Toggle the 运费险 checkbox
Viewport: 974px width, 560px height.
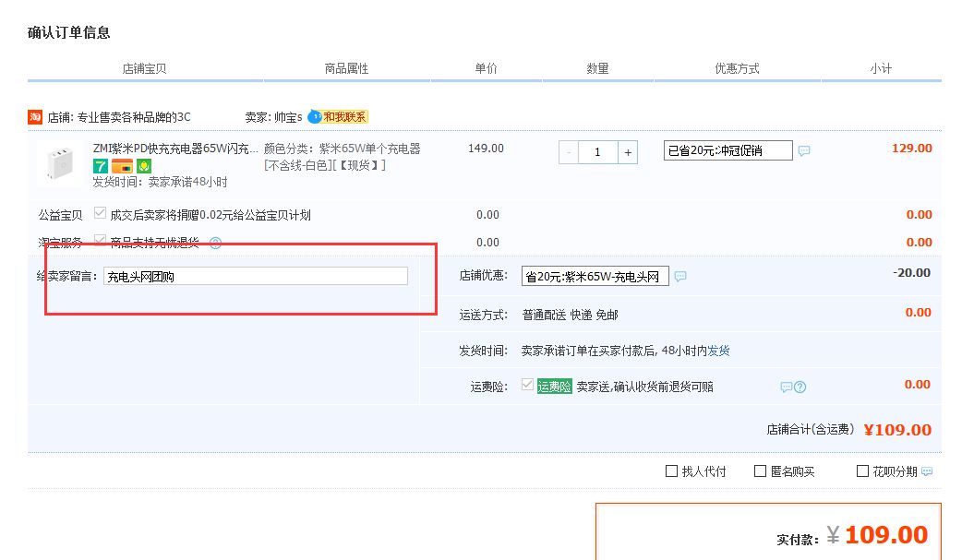point(527,385)
